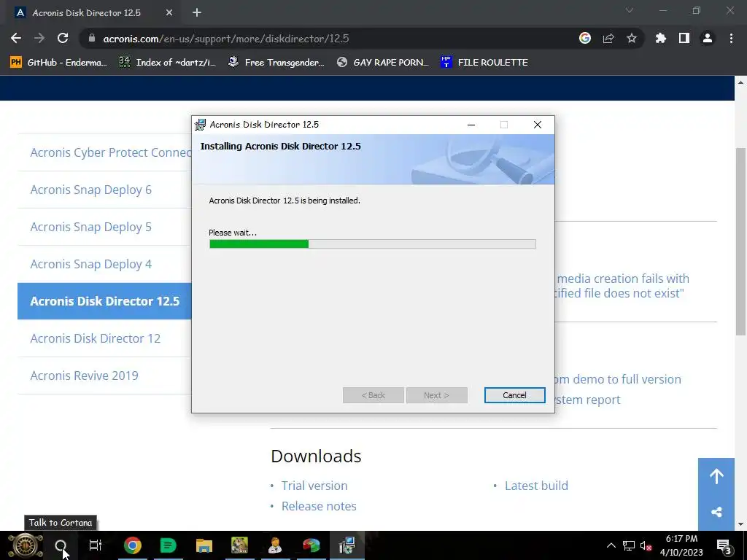
Task: Switch to the installer taskbar icon
Action: pyautogui.click(x=347, y=545)
